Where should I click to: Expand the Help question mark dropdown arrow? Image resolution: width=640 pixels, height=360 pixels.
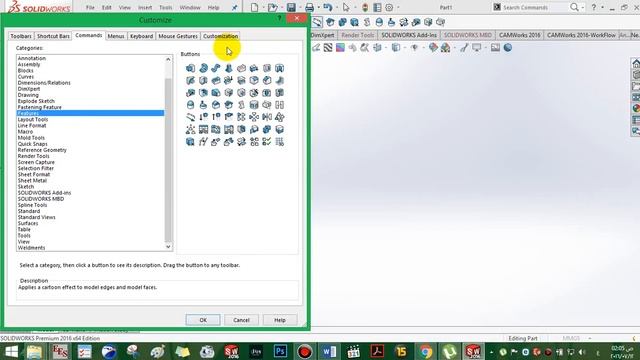[602, 7]
